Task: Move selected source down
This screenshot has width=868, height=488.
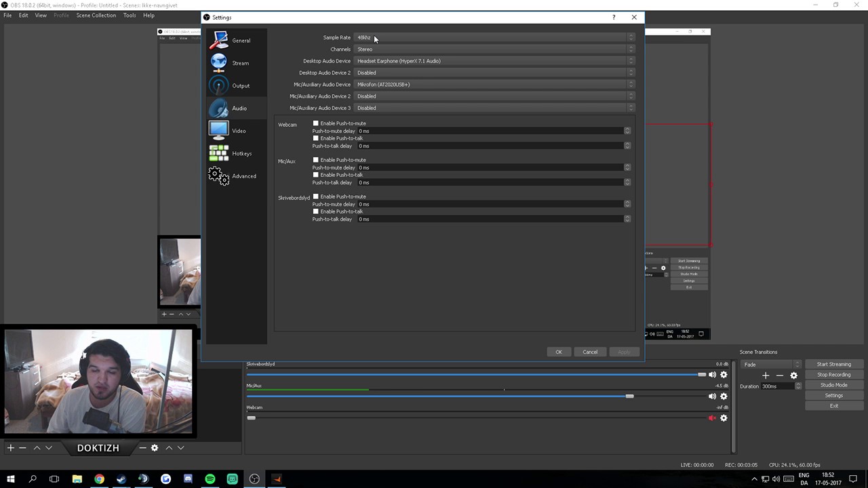Action: click(180, 448)
